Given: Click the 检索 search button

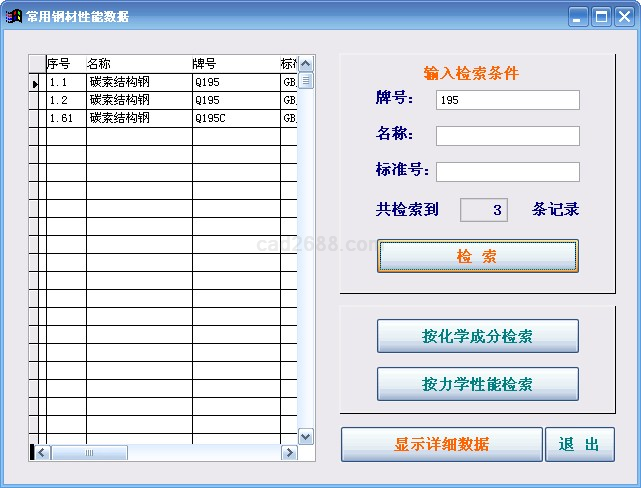Looking at the screenshot, I should [x=477, y=256].
